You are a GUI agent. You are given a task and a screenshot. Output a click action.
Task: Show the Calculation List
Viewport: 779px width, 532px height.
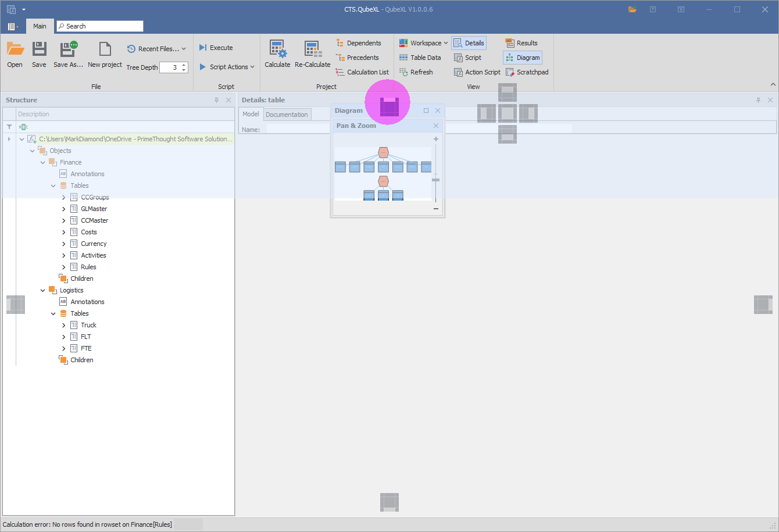click(362, 72)
